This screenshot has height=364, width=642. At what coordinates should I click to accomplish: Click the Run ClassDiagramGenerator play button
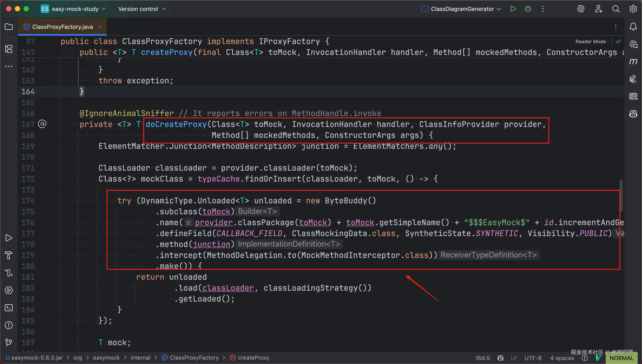pos(513,9)
